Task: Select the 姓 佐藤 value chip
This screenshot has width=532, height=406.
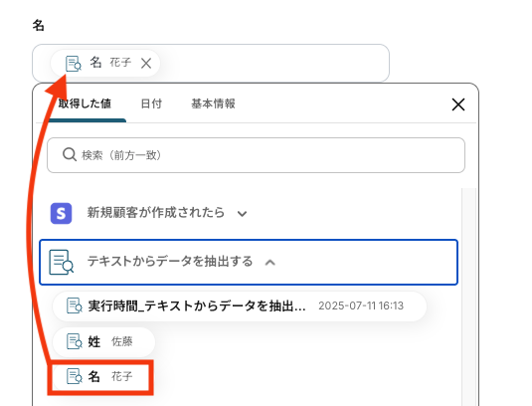Action: point(103,341)
